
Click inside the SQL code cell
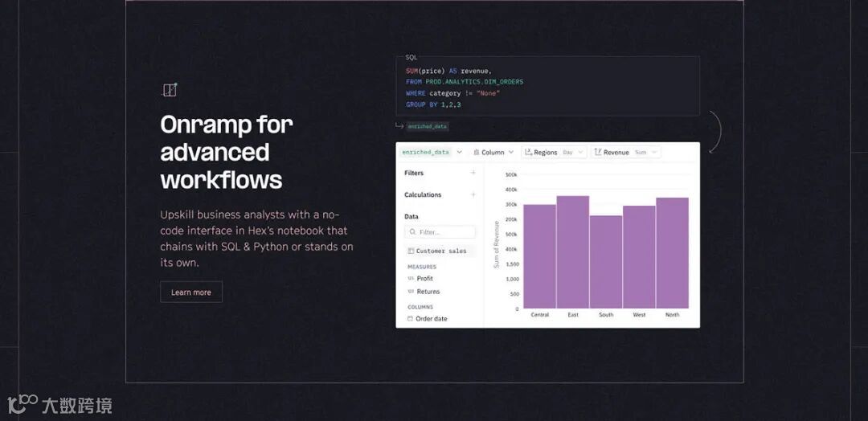[x=547, y=88]
